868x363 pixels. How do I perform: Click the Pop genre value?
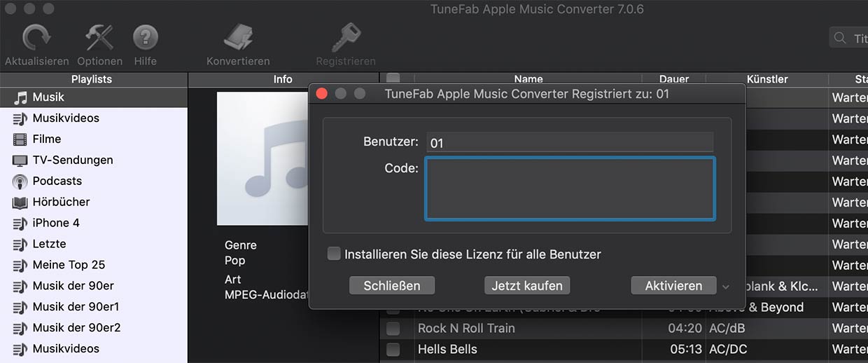click(x=234, y=260)
